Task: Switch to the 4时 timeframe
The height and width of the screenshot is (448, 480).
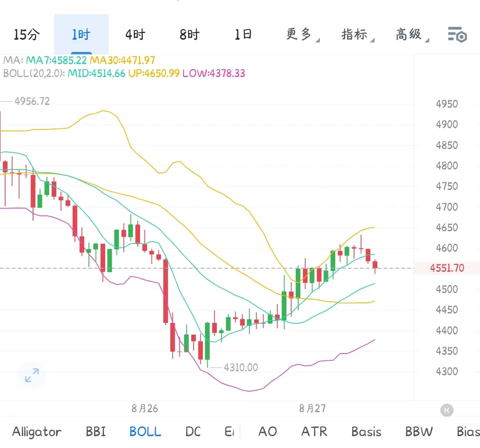Action: coord(135,35)
